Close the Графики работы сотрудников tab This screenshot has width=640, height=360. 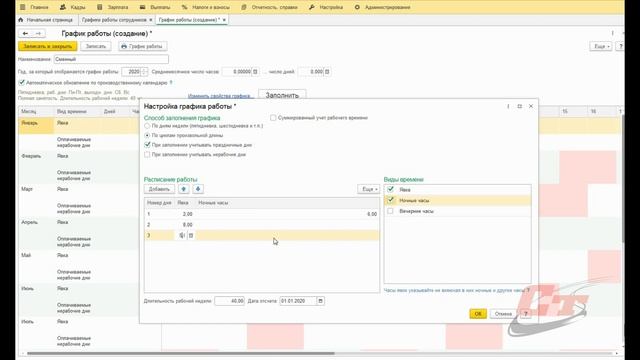coord(151,20)
